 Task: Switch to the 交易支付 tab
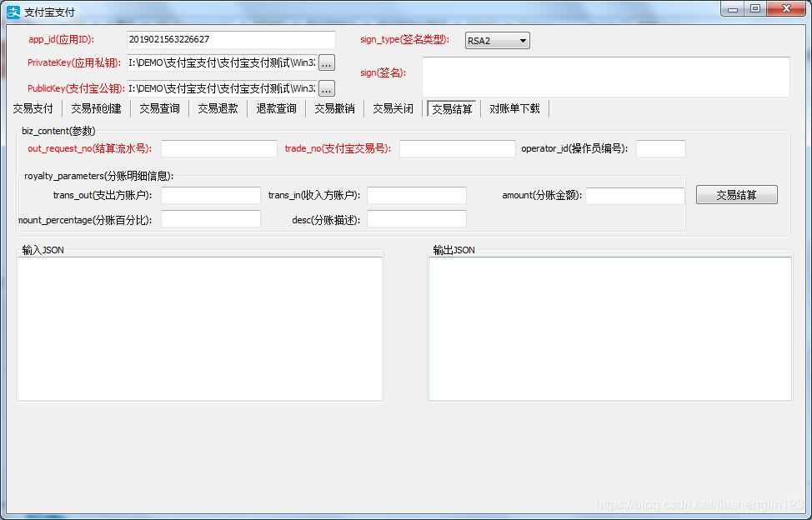point(33,108)
